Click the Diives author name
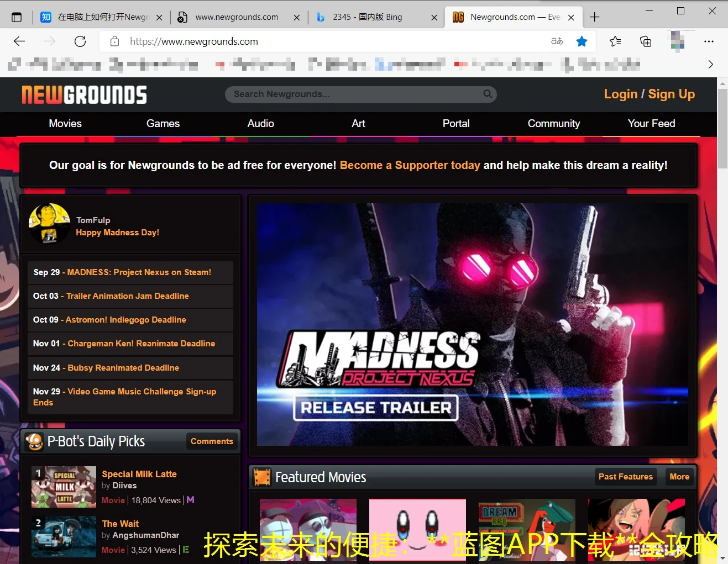The width and height of the screenshot is (728, 564). 124,486
